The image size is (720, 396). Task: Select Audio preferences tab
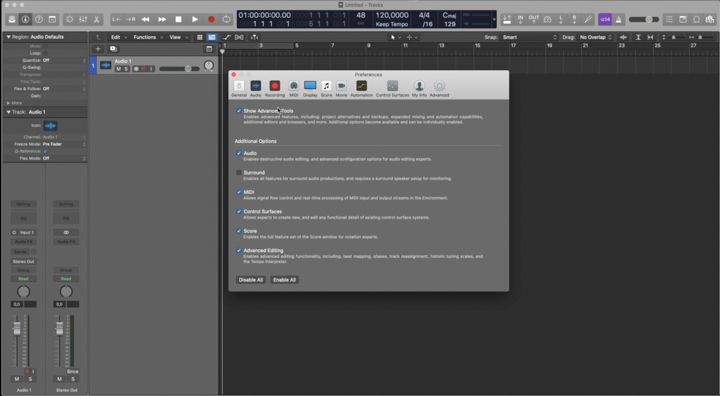tap(256, 89)
